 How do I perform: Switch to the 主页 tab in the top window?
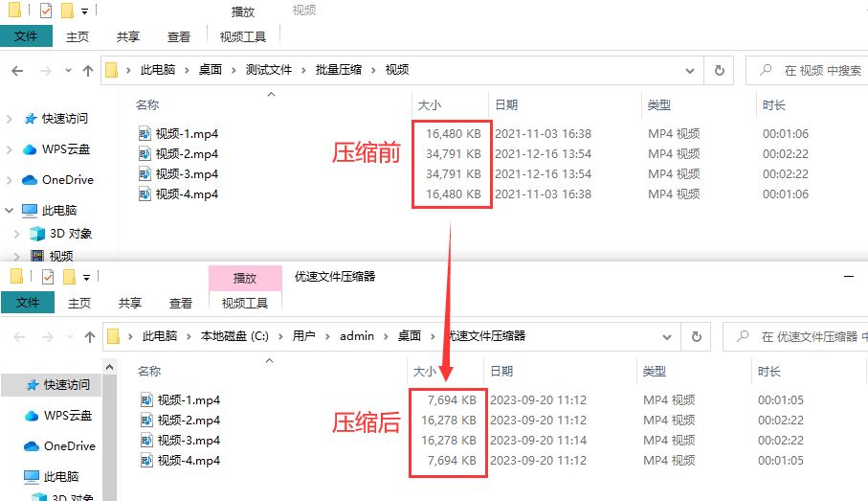(x=77, y=36)
